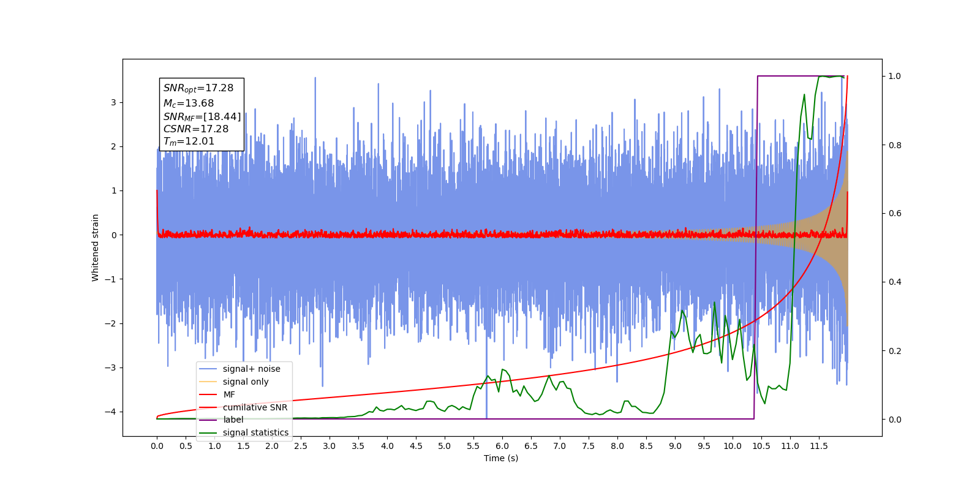980x490 pixels.
Task: Click the SNRopt=17.28 annotation text
Action: [x=198, y=88]
